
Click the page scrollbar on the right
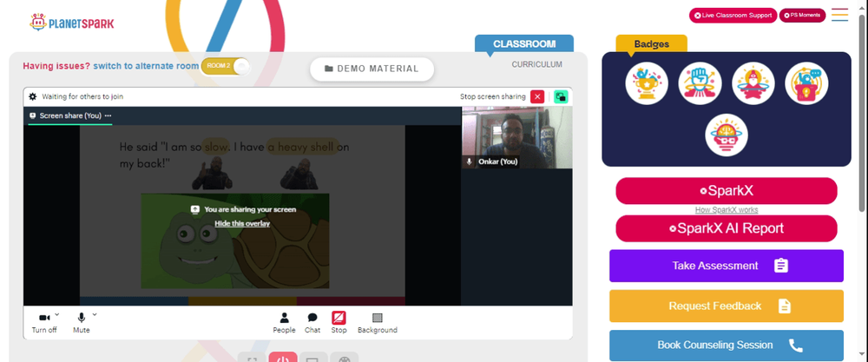pyautogui.click(x=863, y=111)
